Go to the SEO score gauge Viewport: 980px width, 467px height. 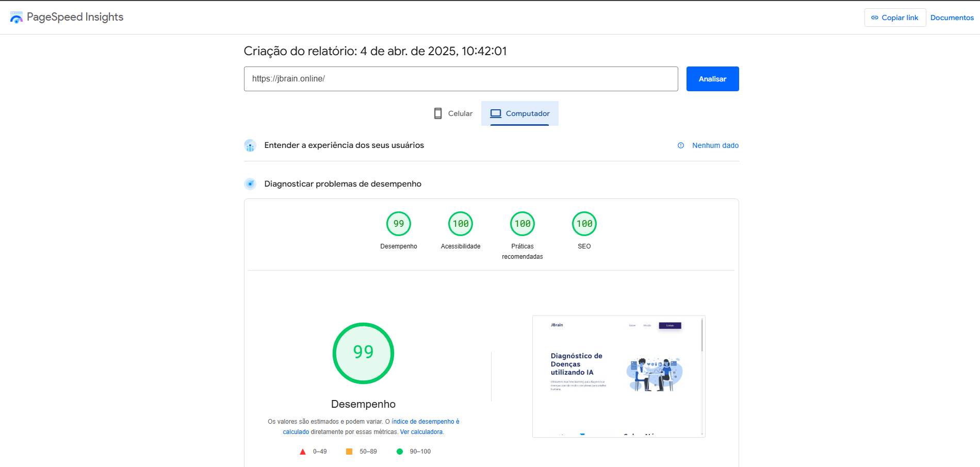pyautogui.click(x=584, y=224)
